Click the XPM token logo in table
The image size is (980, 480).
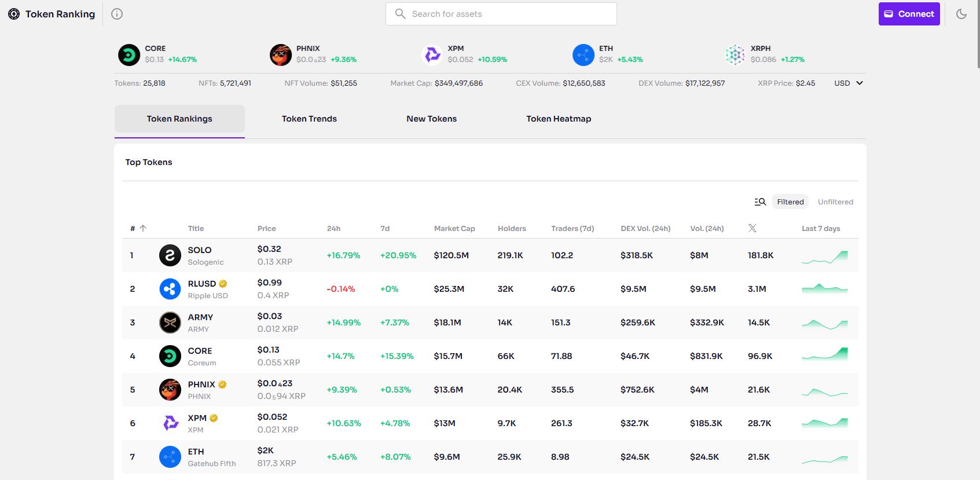pyautogui.click(x=170, y=423)
